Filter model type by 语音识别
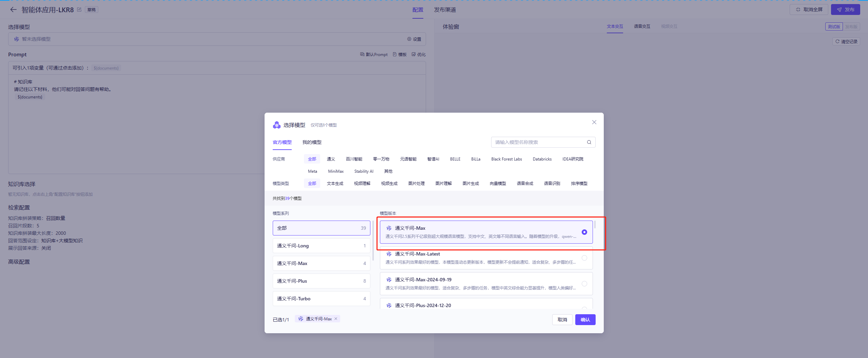Screen dimensions: 868x358 (552, 184)
